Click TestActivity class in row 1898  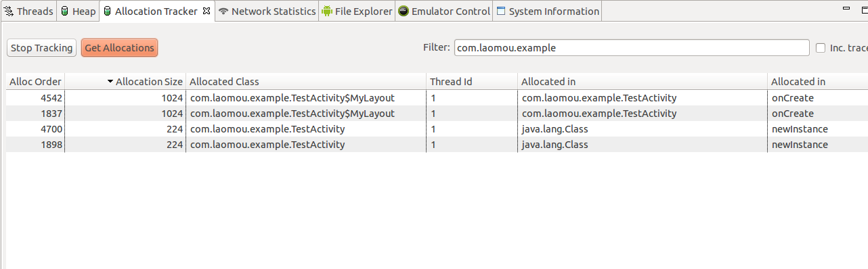[267, 145]
